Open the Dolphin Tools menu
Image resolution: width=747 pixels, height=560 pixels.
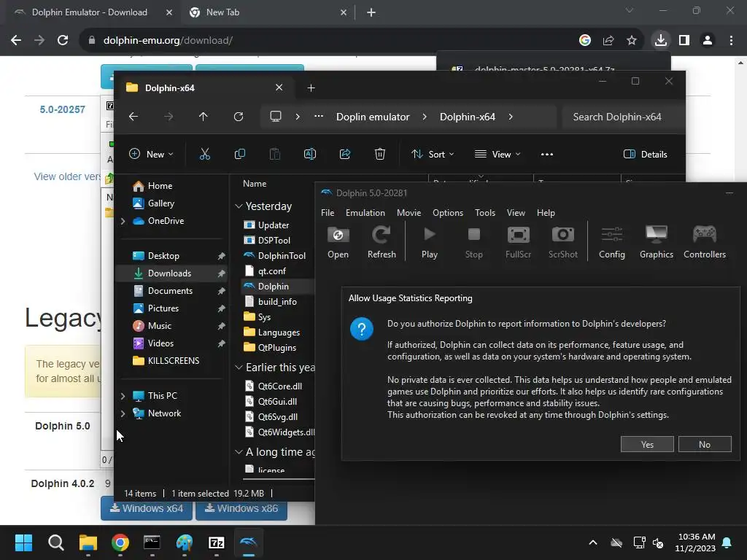(x=485, y=213)
